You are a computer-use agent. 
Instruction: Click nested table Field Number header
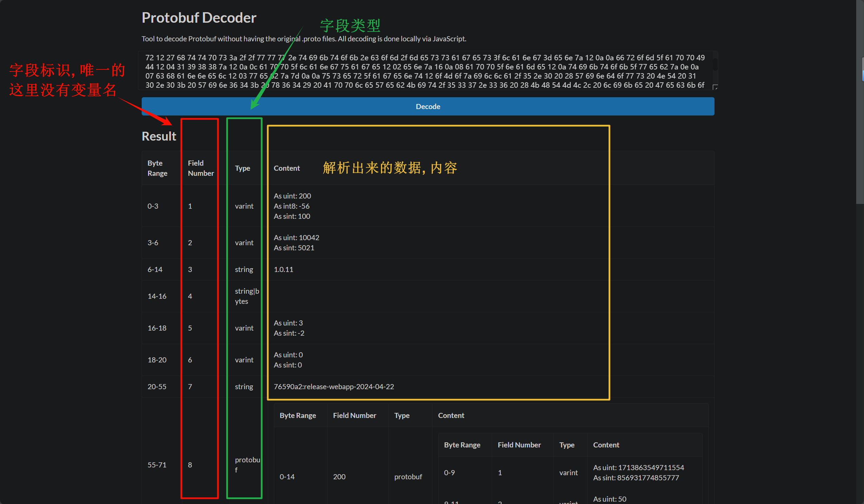pos(355,415)
